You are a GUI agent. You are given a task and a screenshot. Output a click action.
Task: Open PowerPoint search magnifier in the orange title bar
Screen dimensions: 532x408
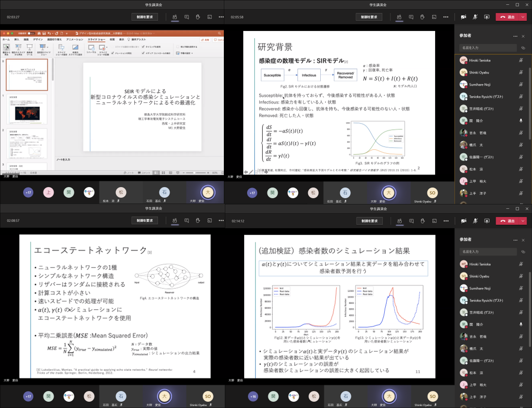(x=219, y=33)
